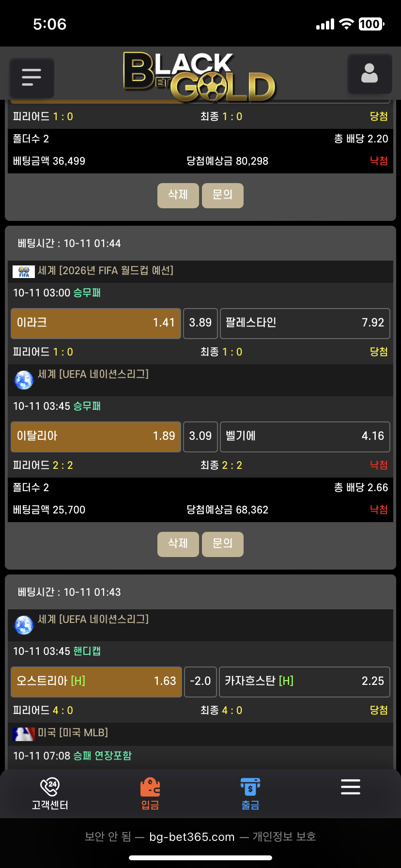
Task: Select Austria handicap at 1.63
Action: point(96,682)
